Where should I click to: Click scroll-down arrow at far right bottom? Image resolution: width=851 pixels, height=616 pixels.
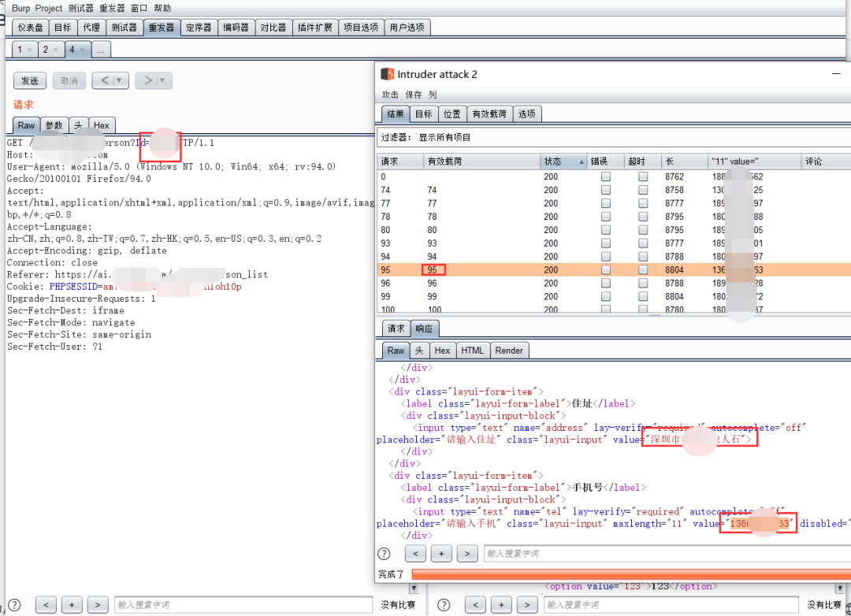click(x=840, y=588)
